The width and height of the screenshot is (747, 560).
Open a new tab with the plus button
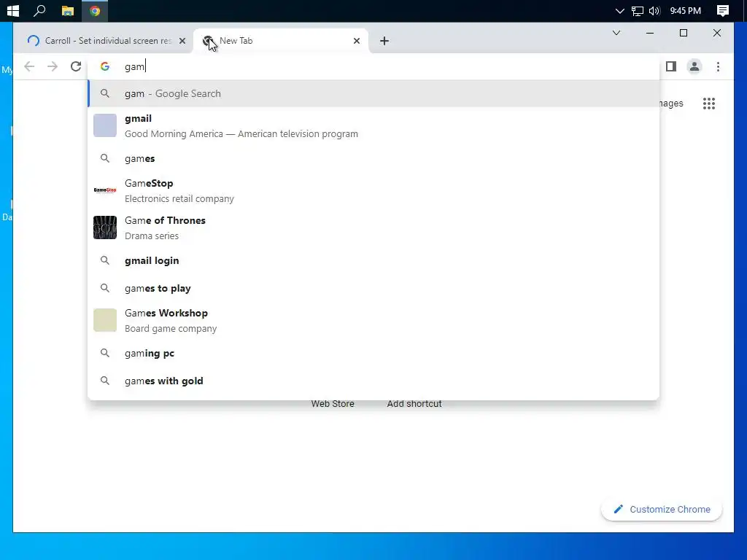[384, 41]
